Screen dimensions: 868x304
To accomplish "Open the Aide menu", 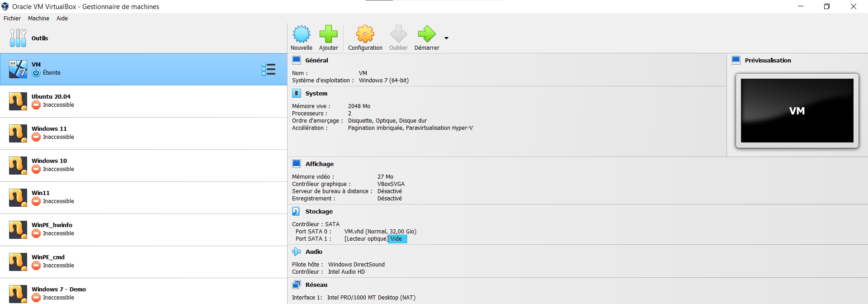I will [62, 19].
